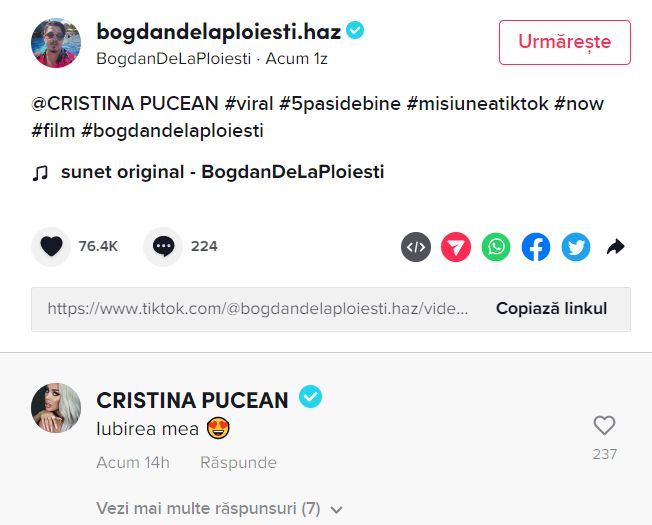
Task: Open the bogdandelaploiesti.haz username link
Action: click(x=218, y=32)
